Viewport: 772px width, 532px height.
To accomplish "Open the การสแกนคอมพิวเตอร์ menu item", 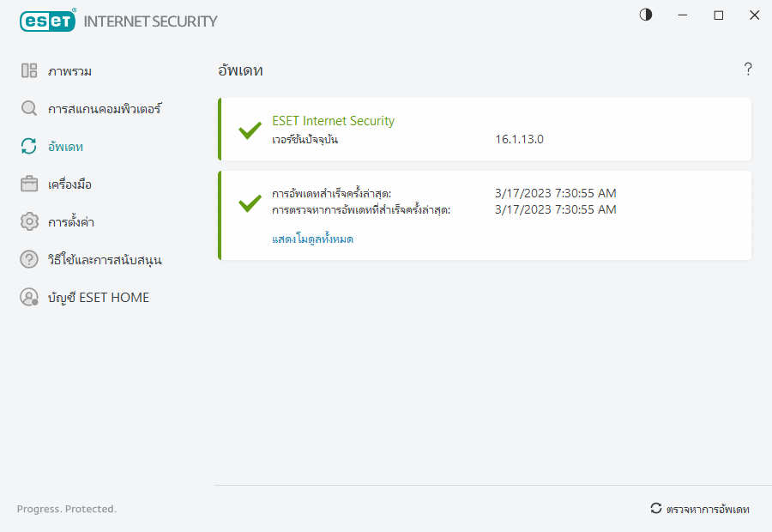I will point(105,109).
